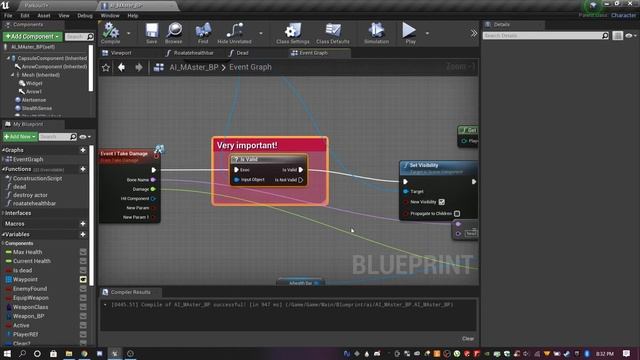The image size is (640, 360).
Task: Navigate back in graph history
Action: (121, 67)
